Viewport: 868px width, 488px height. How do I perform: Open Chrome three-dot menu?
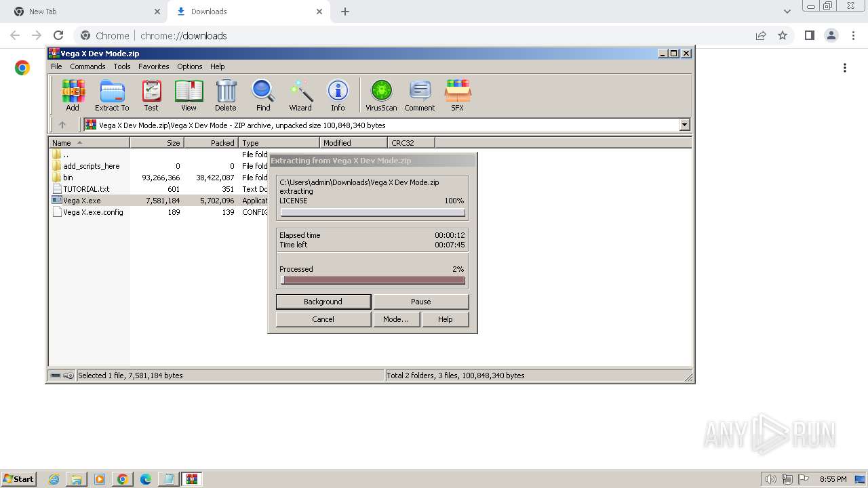853,35
